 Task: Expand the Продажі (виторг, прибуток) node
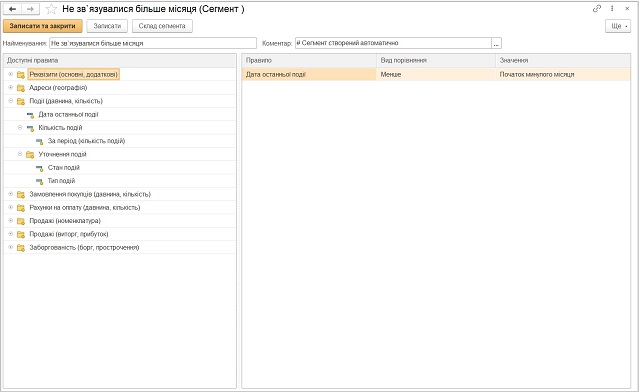coord(11,234)
